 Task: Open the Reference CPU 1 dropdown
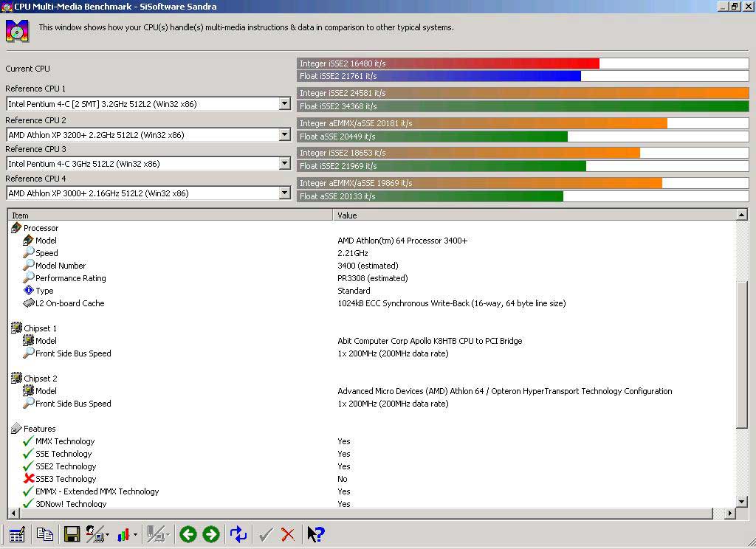coord(284,103)
